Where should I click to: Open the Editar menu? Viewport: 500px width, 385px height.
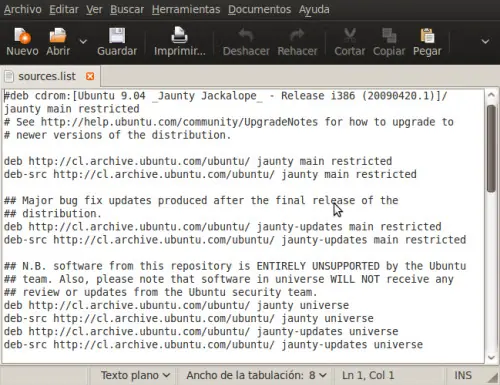64,9
